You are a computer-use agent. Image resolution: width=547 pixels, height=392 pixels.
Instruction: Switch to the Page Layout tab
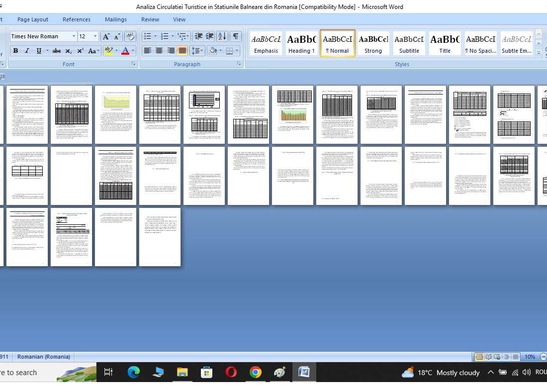(33, 19)
